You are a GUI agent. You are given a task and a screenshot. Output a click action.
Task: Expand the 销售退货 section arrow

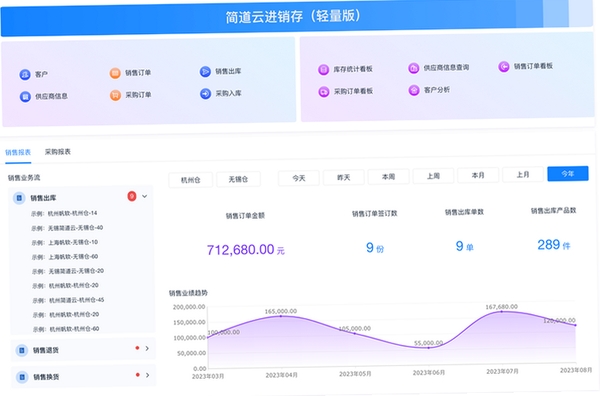147,348
